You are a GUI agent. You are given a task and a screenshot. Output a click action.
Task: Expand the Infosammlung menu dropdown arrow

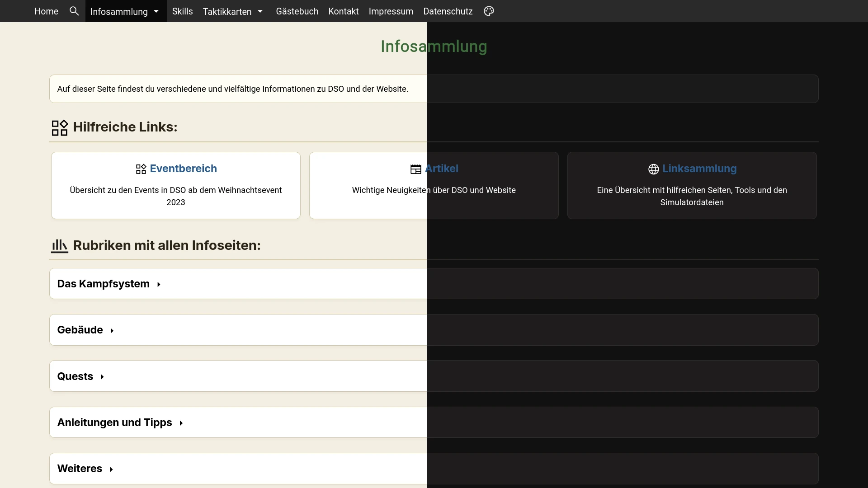156,11
